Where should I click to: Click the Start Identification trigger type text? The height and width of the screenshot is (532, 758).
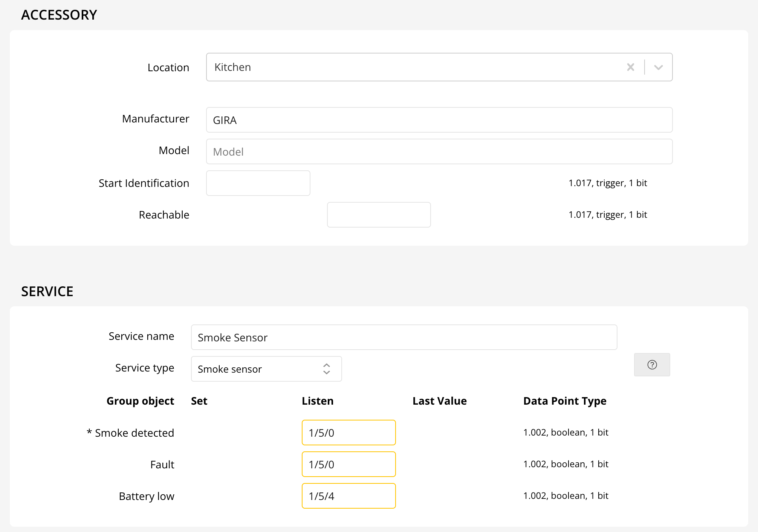607,183
